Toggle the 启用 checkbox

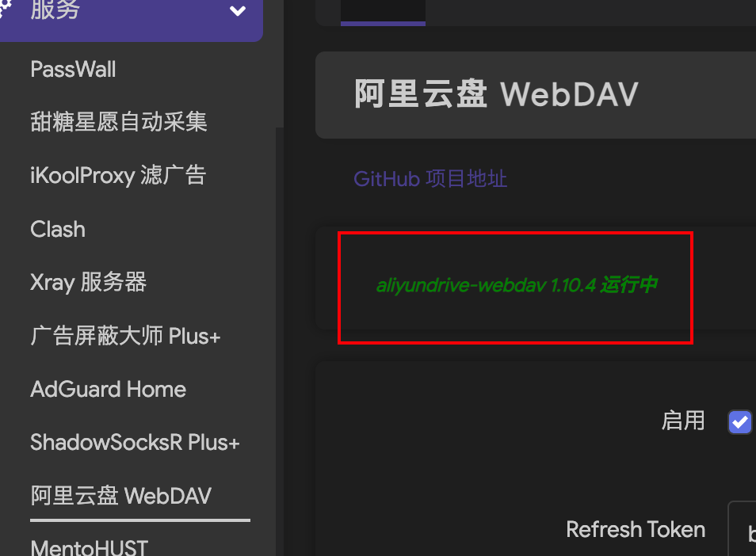(739, 422)
